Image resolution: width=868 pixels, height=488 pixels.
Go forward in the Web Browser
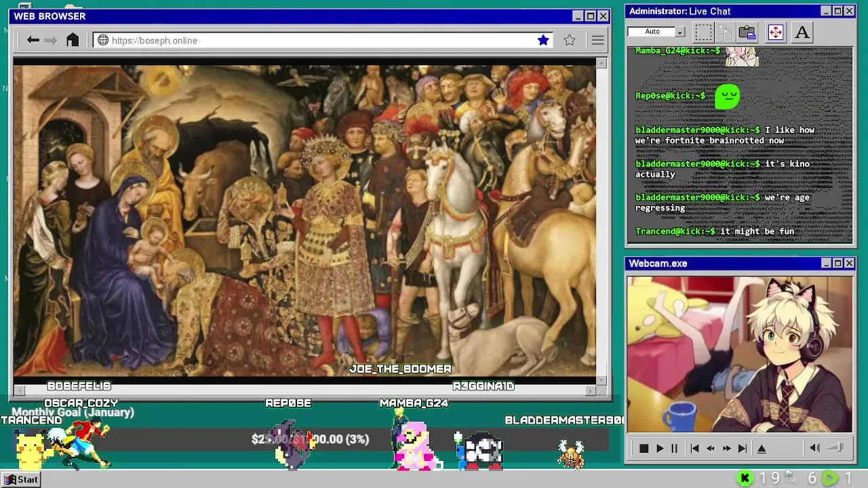[x=51, y=40]
